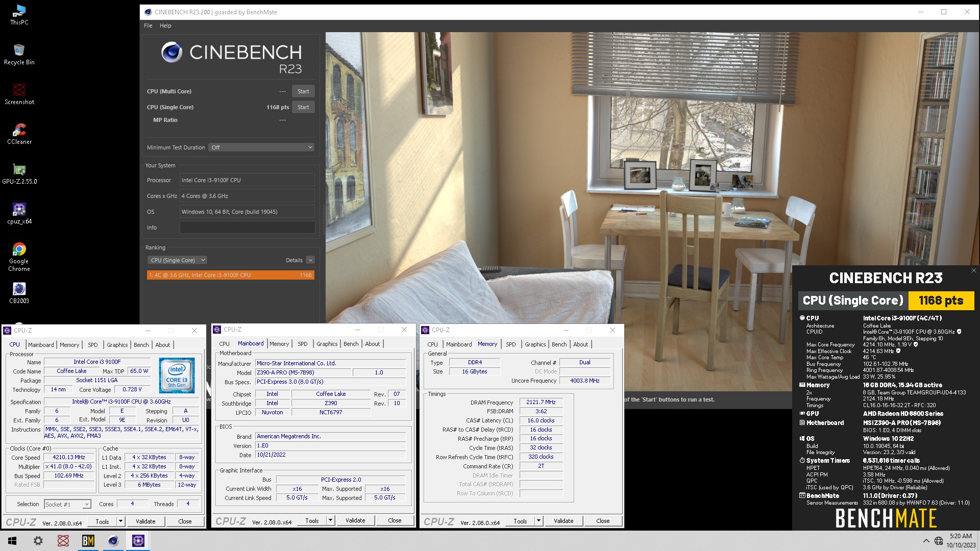This screenshot has width=980, height=551.
Task: Click the Intel Core i3 logo badge
Action: pyautogui.click(x=177, y=375)
